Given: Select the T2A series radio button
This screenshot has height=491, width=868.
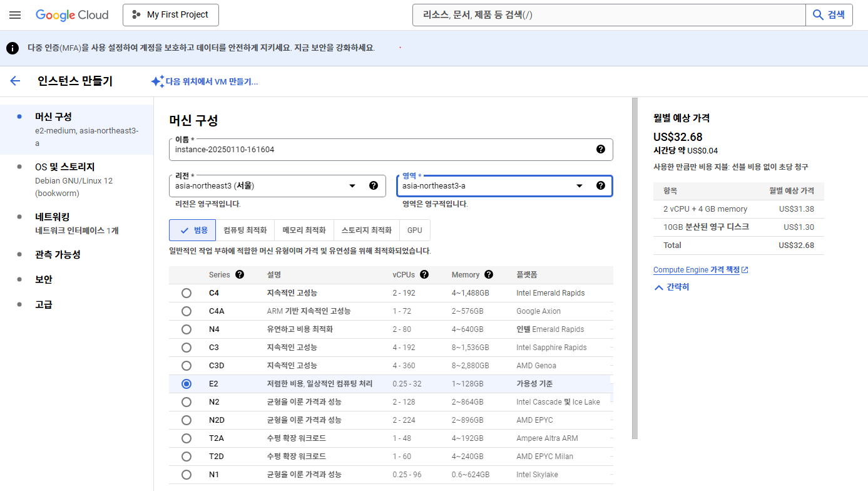Looking at the screenshot, I should (x=186, y=438).
